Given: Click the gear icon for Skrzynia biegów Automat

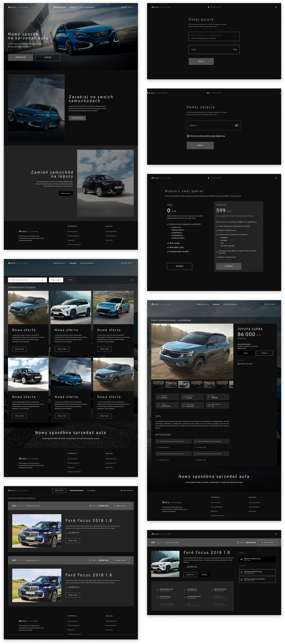Looking at the screenshot, I should (x=184, y=406).
